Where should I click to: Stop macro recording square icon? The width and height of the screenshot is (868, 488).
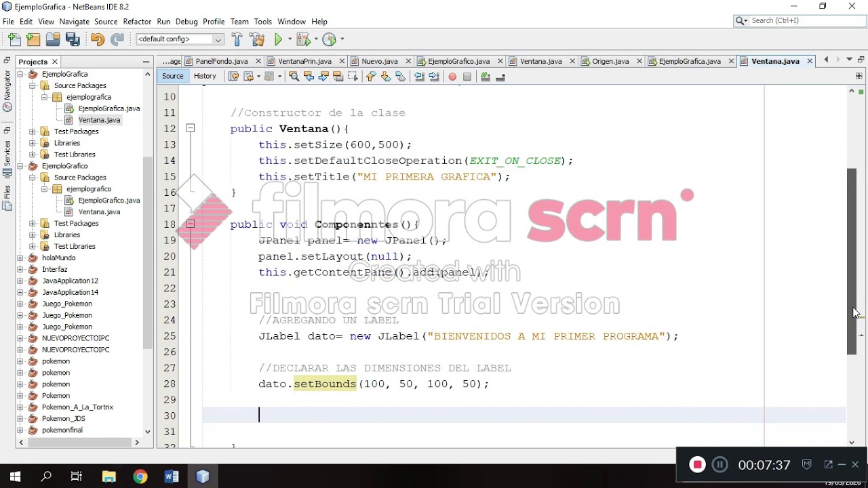point(467,77)
